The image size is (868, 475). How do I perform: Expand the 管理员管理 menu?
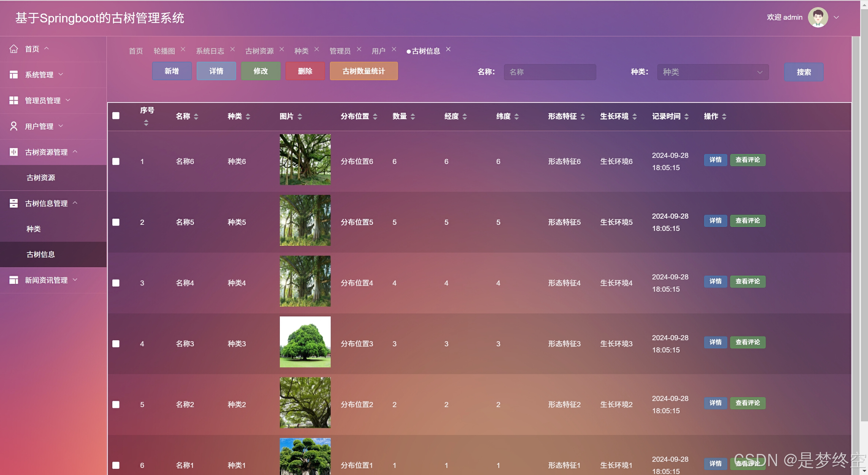point(68,100)
